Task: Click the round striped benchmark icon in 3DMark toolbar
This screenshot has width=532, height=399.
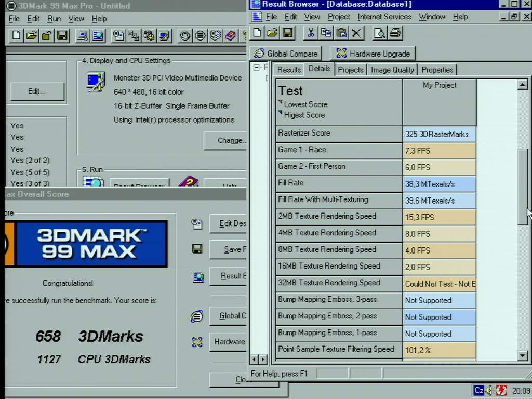Action: pos(200,35)
